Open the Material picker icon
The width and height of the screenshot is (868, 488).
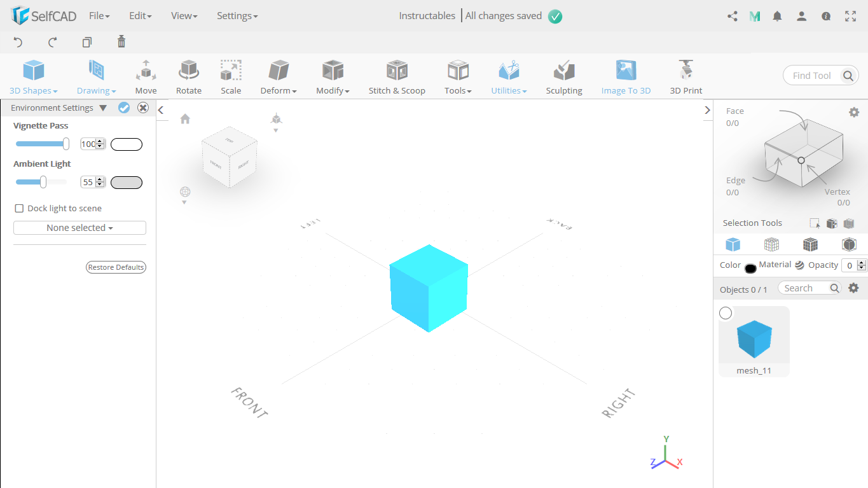point(799,265)
